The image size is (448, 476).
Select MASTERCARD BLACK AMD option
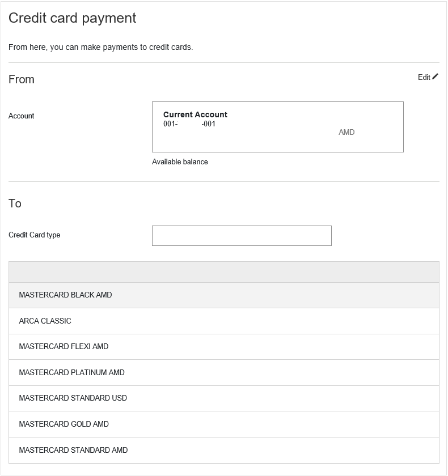coord(224,295)
